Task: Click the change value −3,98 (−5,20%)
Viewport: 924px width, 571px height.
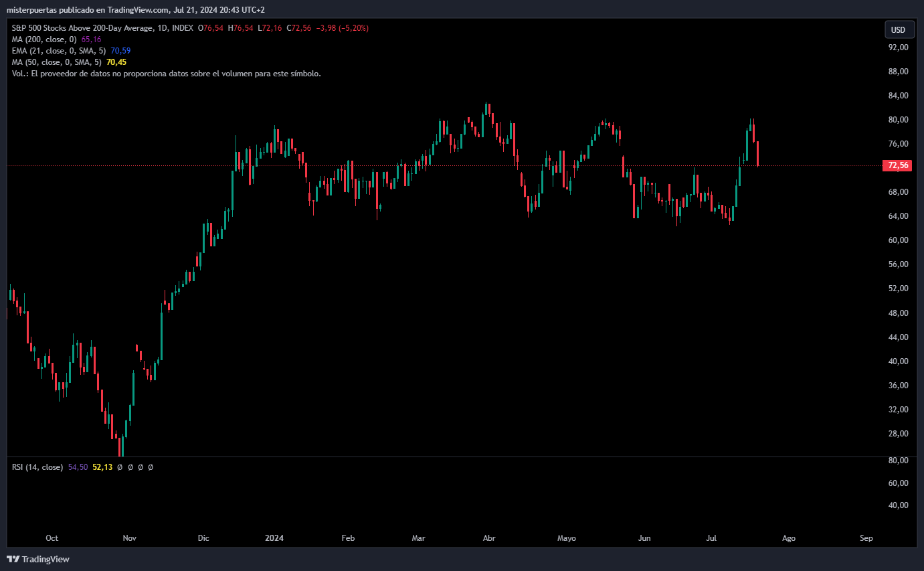Action: click(342, 28)
